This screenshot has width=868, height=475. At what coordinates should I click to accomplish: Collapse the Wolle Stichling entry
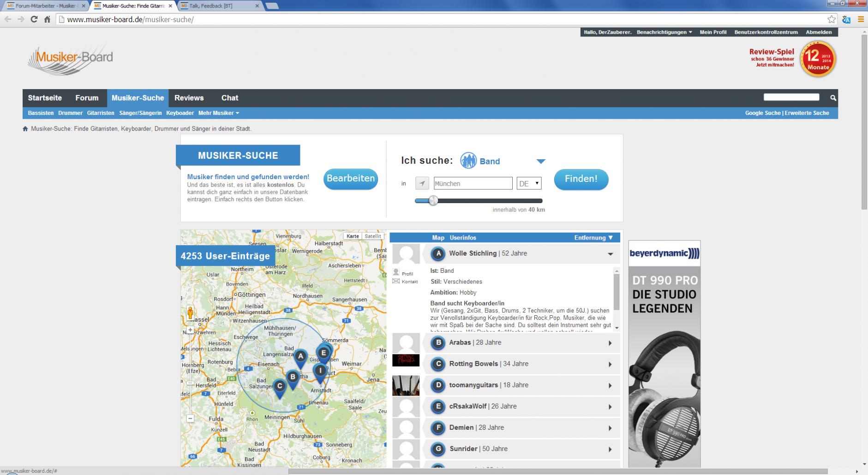(x=610, y=254)
